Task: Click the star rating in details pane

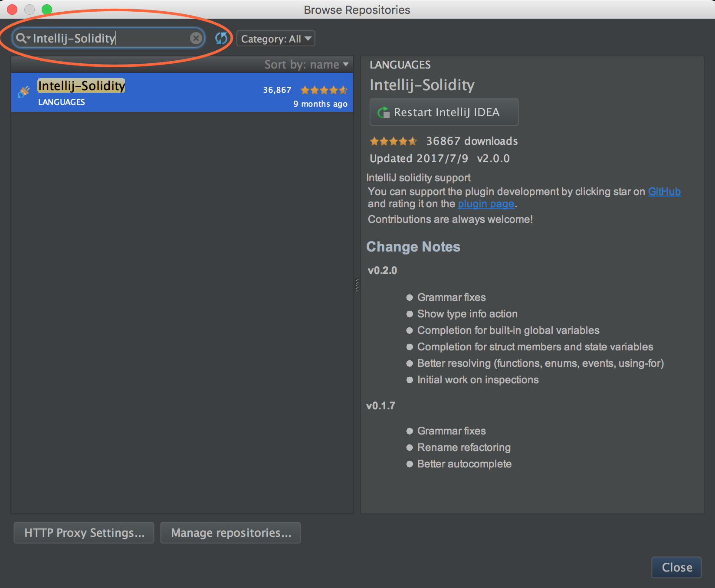Action: 393,141
